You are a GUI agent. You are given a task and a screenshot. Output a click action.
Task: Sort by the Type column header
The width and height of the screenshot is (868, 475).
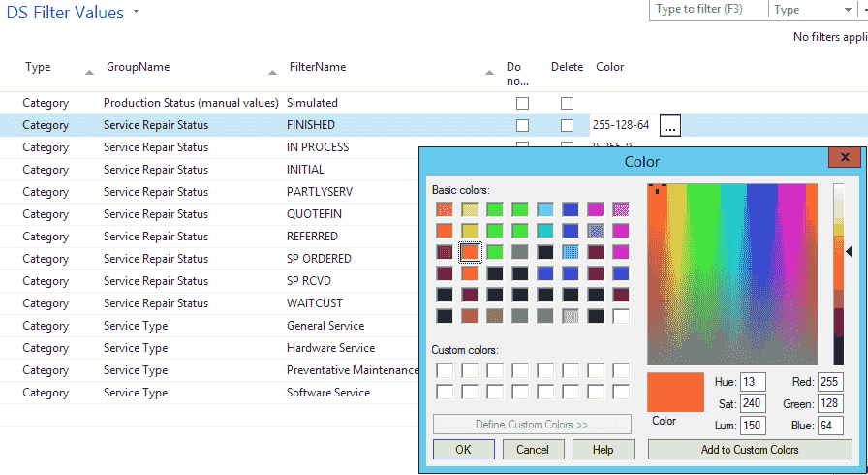[38, 67]
